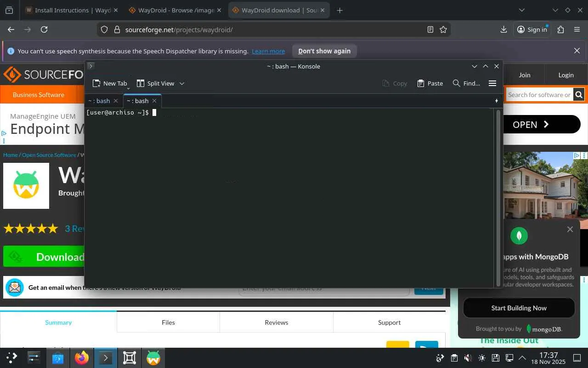Image resolution: width=588 pixels, height=368 pixels.
Task: Click the Home breadcrumb link
Action: coord(11,155)
